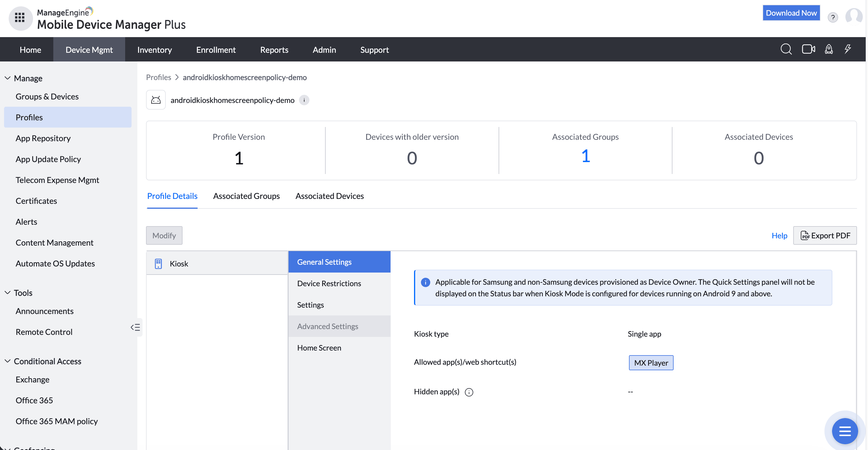Collapse the Conditional Access section
Viewport: 868px width, 450px height.
(x=8, y=361)
